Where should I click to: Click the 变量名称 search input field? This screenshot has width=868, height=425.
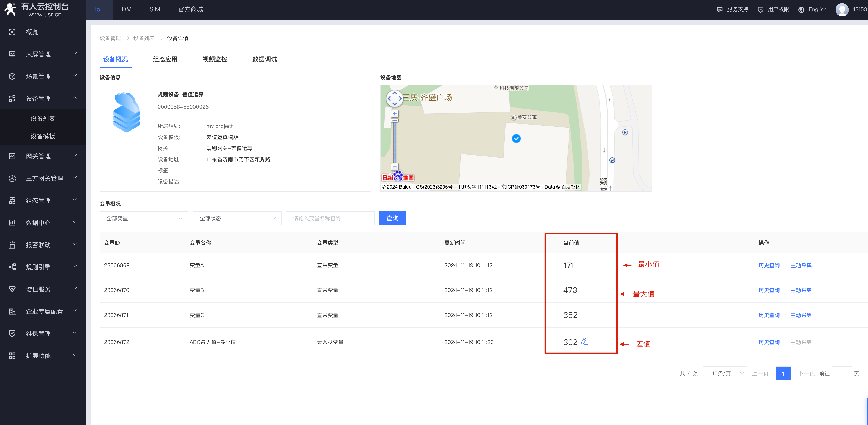coord(330,218)
